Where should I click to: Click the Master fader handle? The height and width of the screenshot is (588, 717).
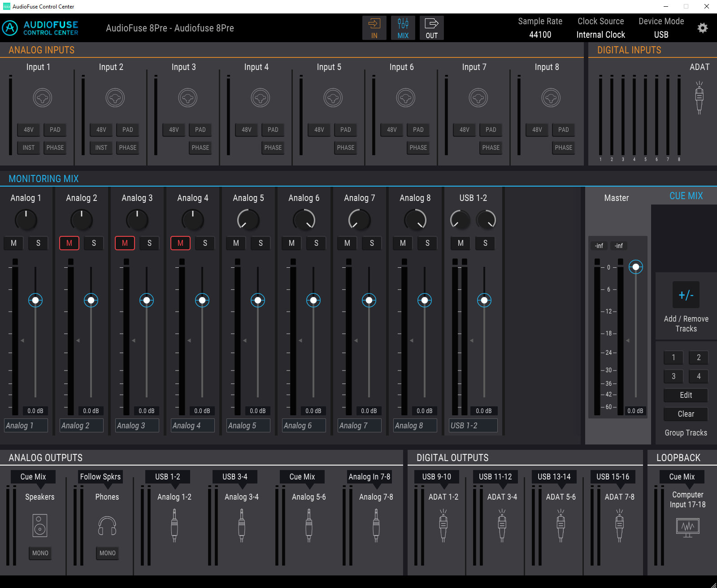(636, 267)
